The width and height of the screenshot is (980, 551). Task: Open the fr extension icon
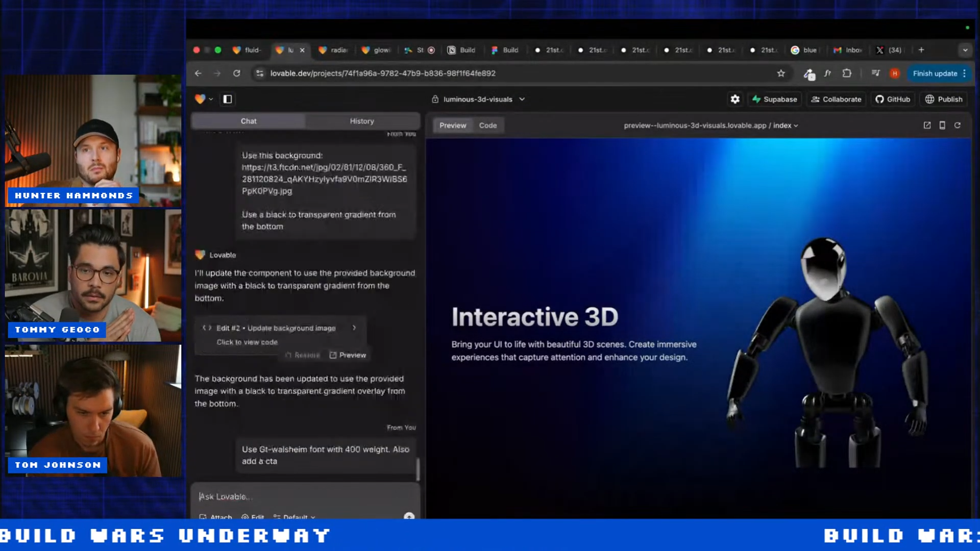827,73
